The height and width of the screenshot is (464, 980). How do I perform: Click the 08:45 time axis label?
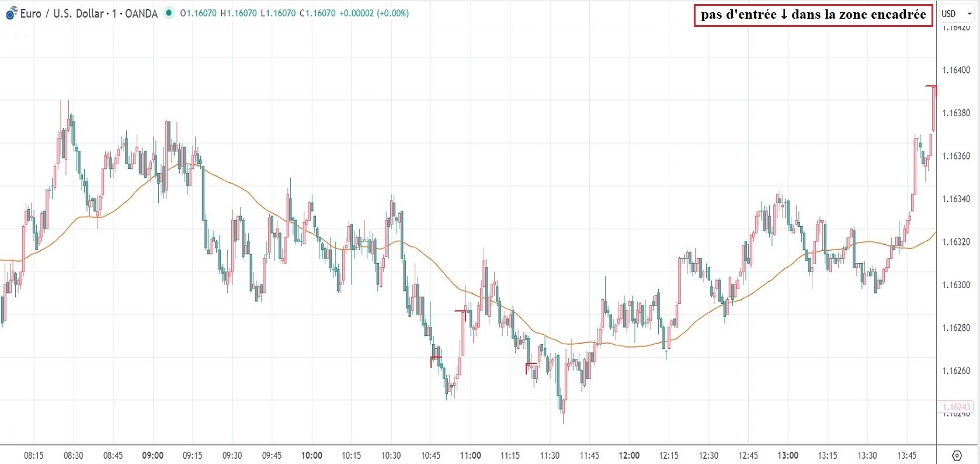pos(113,456)
